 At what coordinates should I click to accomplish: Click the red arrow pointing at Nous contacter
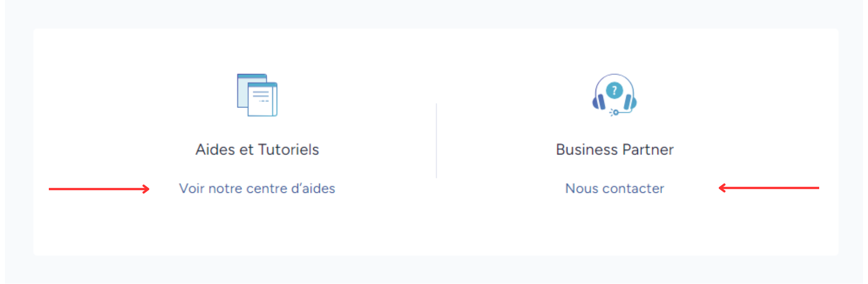(769, 188)
